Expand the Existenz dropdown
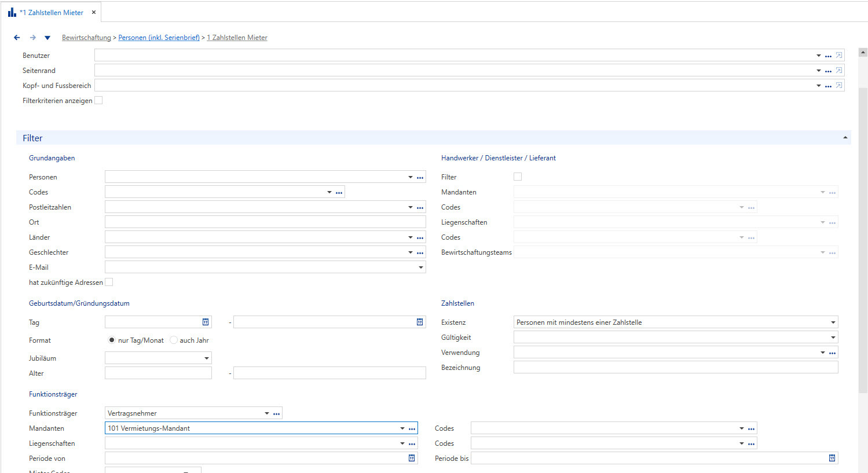868x473 pixels. 833,322
